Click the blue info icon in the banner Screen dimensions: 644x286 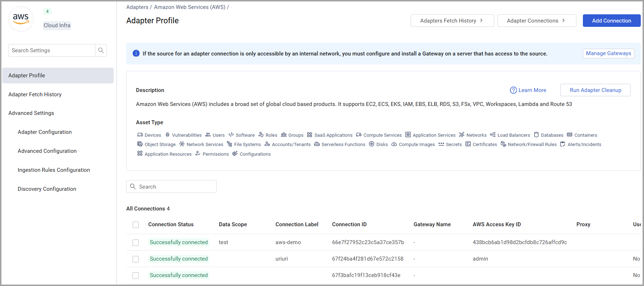136,53
